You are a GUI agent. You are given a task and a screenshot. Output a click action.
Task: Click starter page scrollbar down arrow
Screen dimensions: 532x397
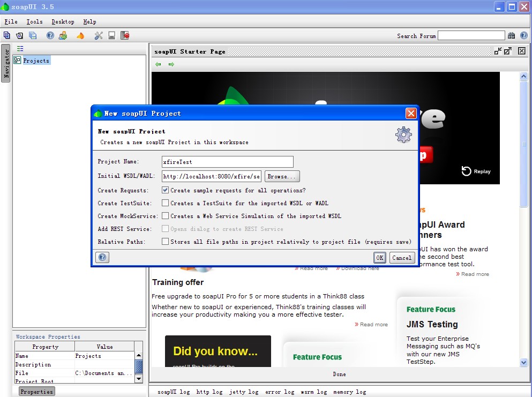(x=523, y=362)
